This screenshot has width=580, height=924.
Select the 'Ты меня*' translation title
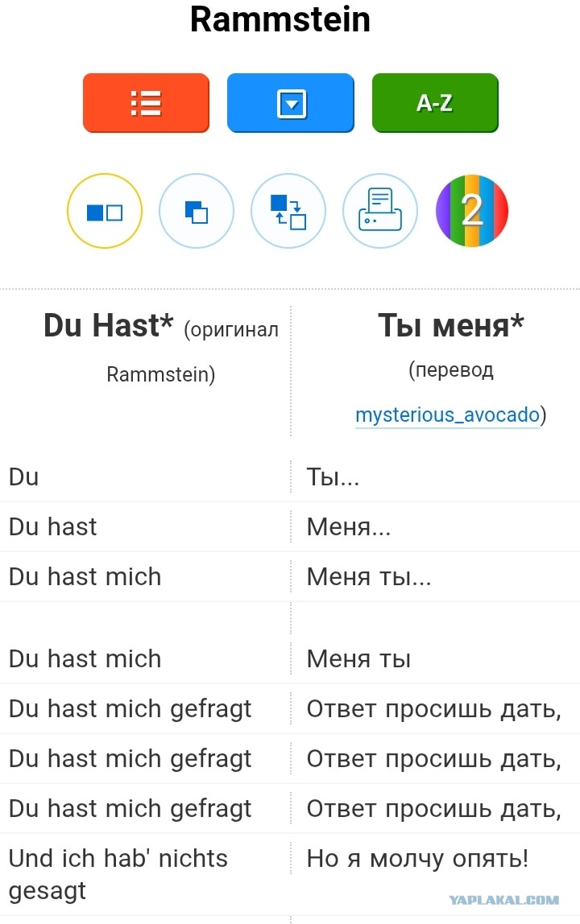451,325
